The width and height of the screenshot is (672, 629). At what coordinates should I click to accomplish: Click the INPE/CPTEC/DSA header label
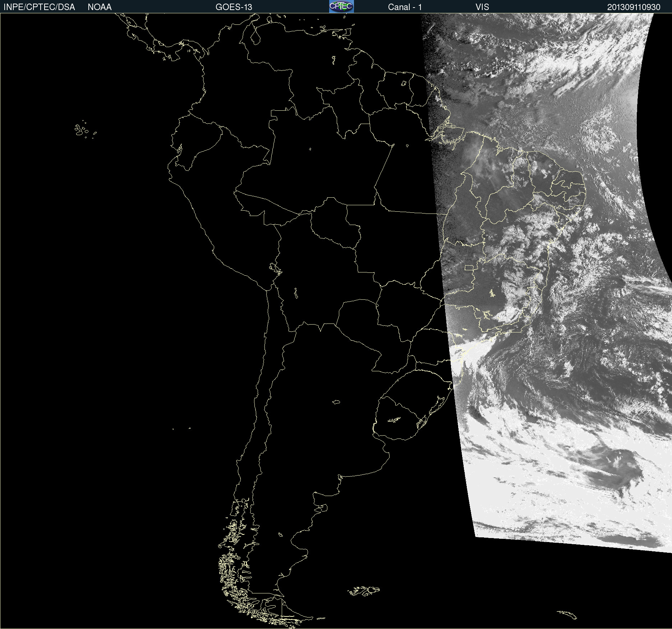tap(39, 7)
